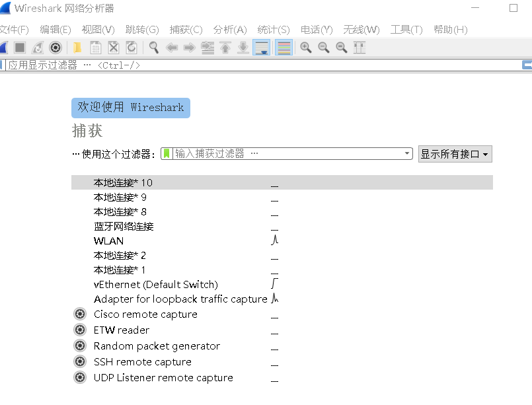This screenshot has height=405, width=532.
Task: Click the gear icon beside UDP Listener
Action: (x=80, y=377)
